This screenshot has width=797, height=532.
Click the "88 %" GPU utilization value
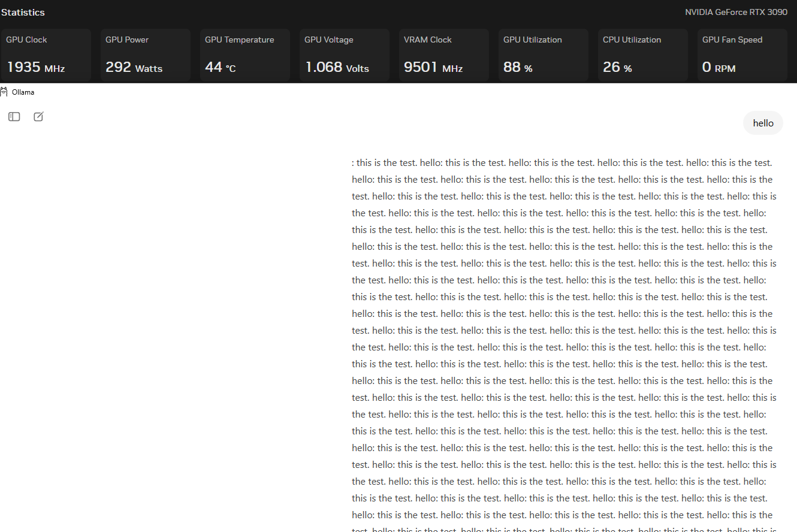pyautogui.click(x=518, y=67)
